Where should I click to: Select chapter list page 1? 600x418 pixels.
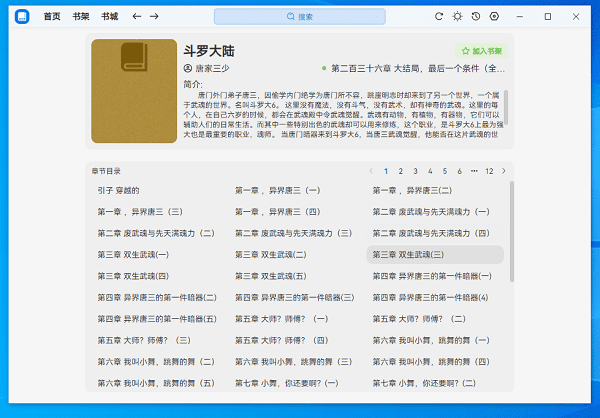tap(386, 171)
